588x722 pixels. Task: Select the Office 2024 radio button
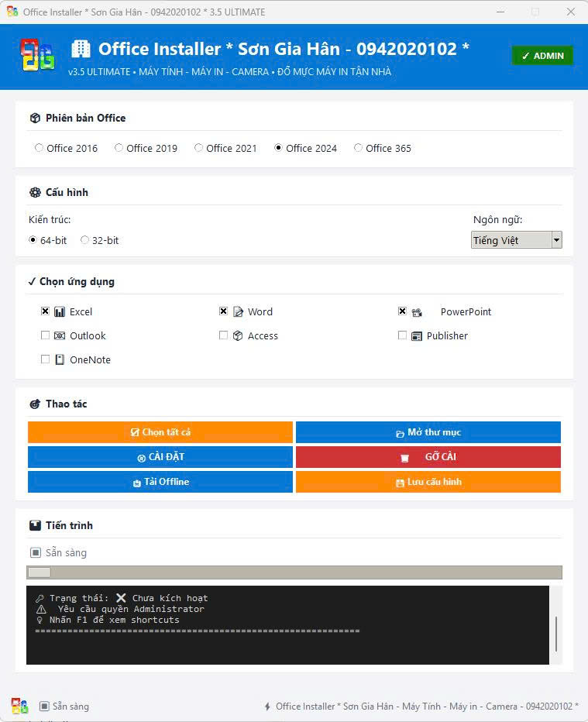click(x=278, y=148)
